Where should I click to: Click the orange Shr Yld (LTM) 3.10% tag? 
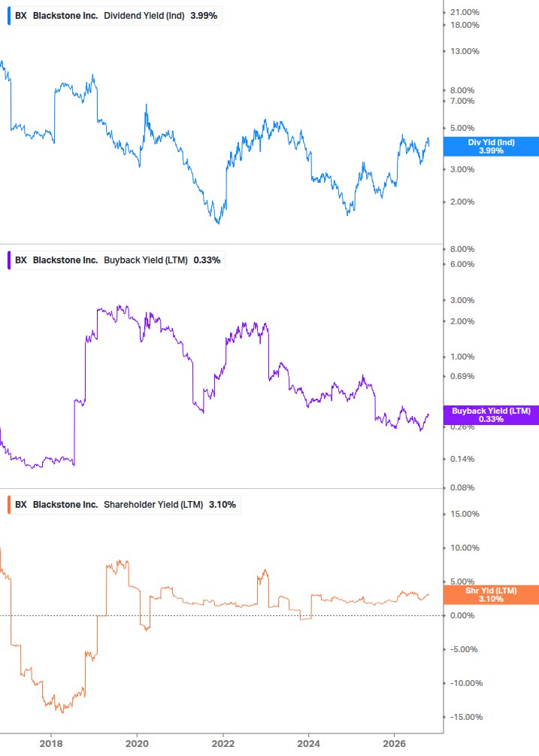click(x=491, y=595)
